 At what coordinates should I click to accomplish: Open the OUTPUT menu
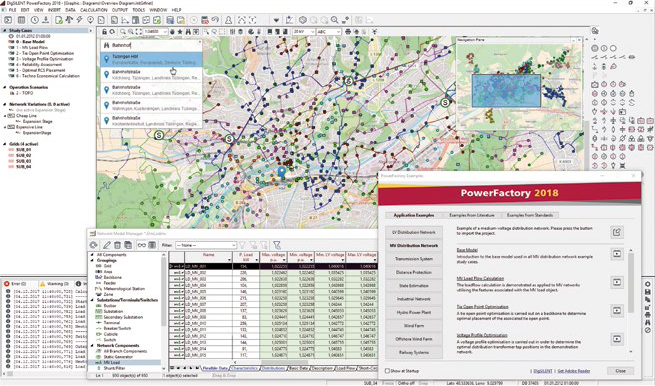[119, 10]
